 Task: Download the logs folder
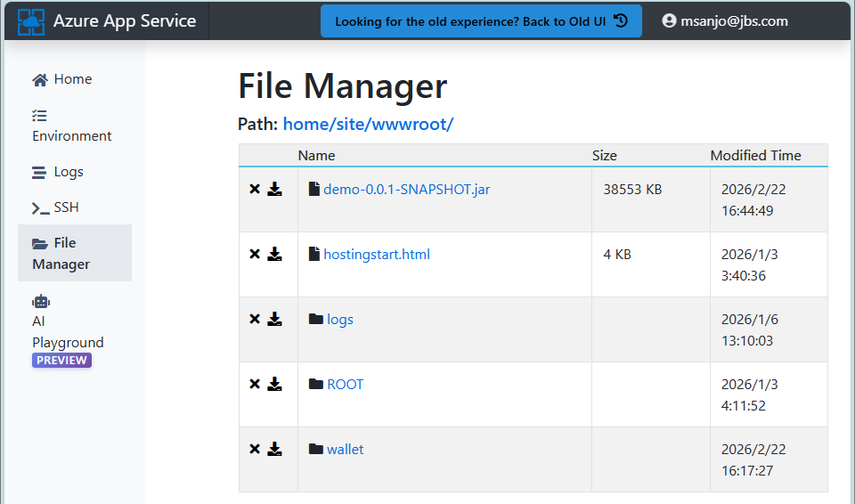[x=275, y=319]
